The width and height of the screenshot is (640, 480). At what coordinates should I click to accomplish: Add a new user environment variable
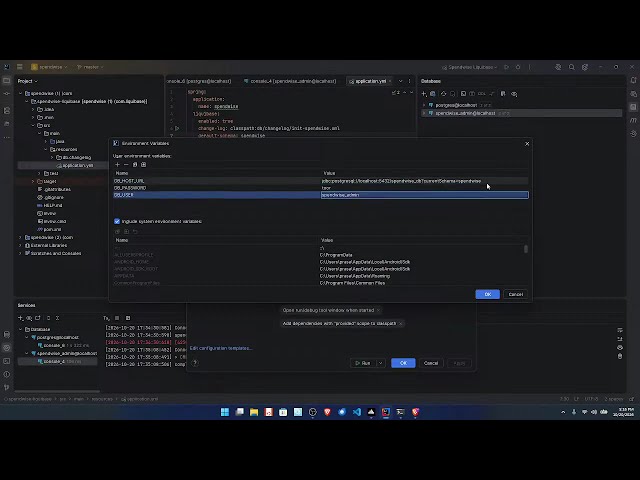pyautogui.click(x=118, y=164)
